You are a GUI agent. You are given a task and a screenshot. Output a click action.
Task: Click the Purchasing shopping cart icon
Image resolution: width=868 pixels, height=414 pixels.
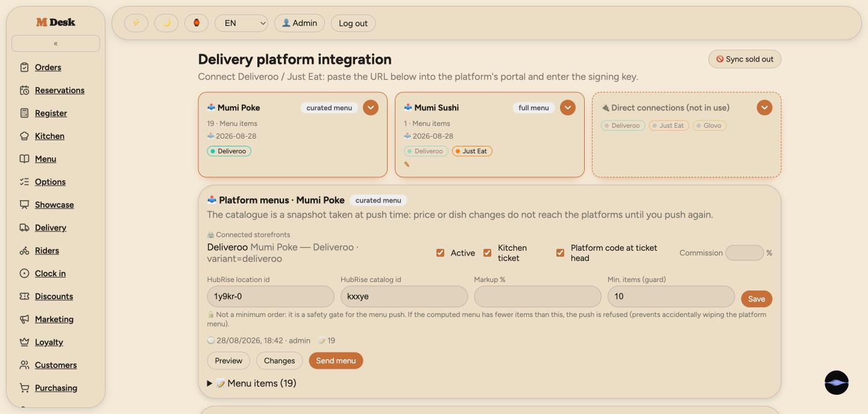click(x=24, y=388)
